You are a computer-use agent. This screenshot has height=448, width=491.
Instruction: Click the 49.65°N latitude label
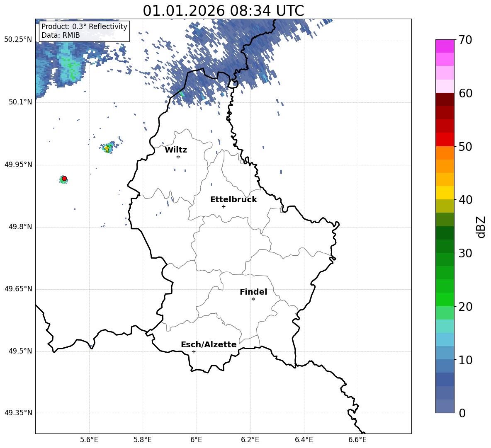coord(18,289)
